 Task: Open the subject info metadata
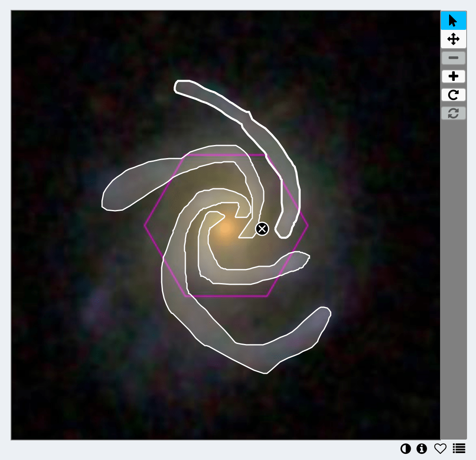422,449
